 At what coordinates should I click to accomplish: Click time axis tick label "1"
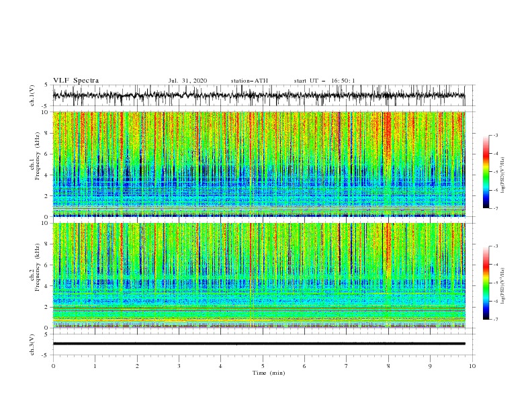pyautogui.click(x=95, y=366)
